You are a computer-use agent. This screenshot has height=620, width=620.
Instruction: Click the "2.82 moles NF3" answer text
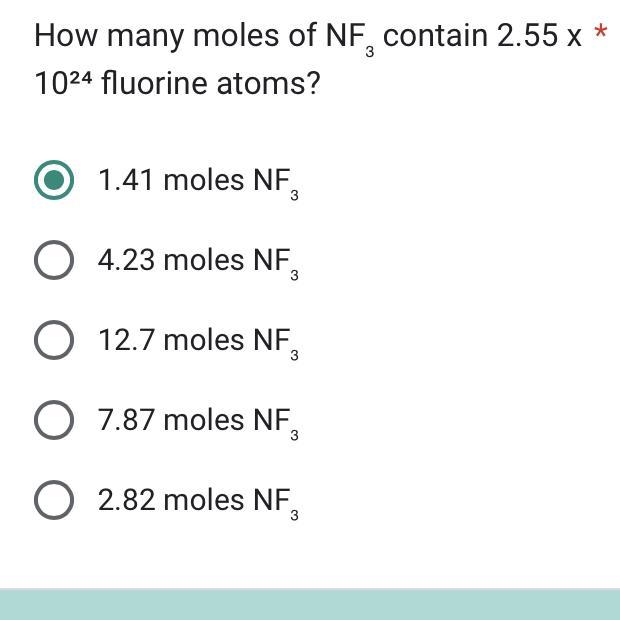[x=197, y=501]
